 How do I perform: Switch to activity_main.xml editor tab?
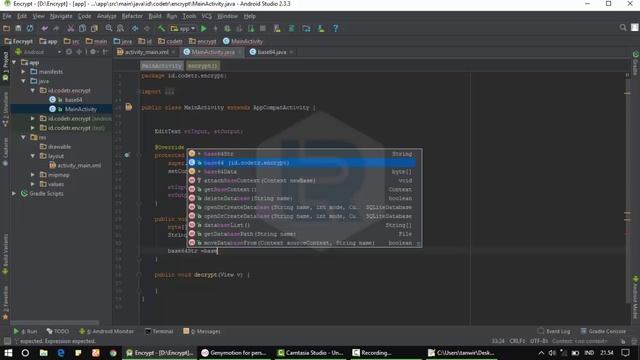pyautogui.click(x=146, y=52)
